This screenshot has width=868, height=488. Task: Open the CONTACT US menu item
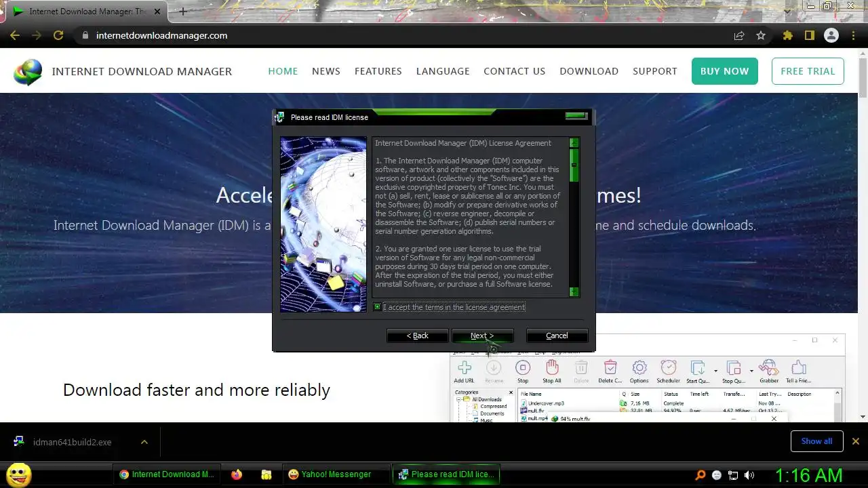tap(514, 71)
